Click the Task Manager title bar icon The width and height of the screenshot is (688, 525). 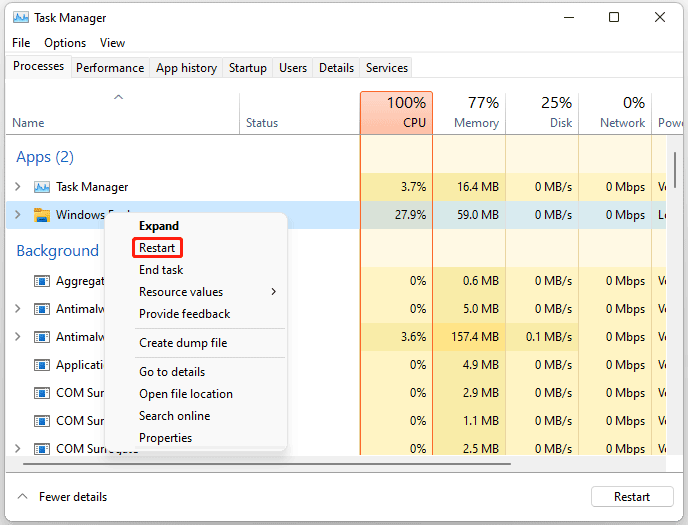click(21, 18)
